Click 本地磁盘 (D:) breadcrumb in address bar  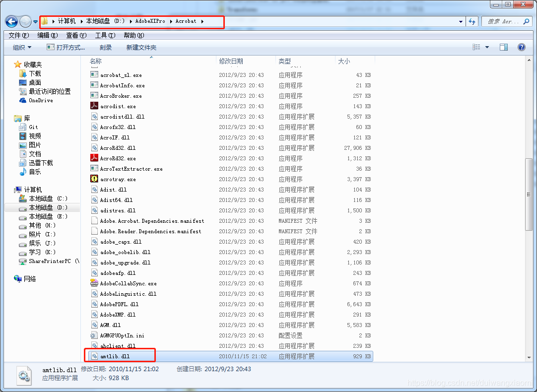(x=106, y=21)
